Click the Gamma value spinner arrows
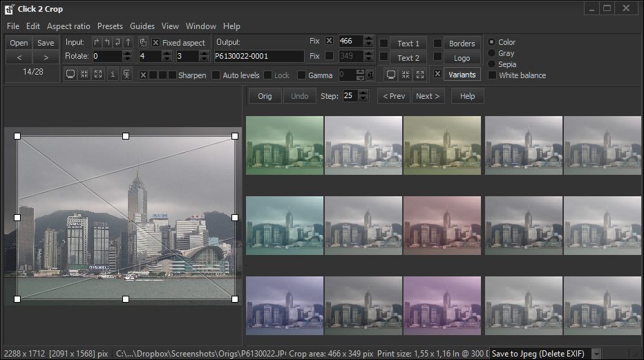Screen dimensions: 644x360 [360, 75]
